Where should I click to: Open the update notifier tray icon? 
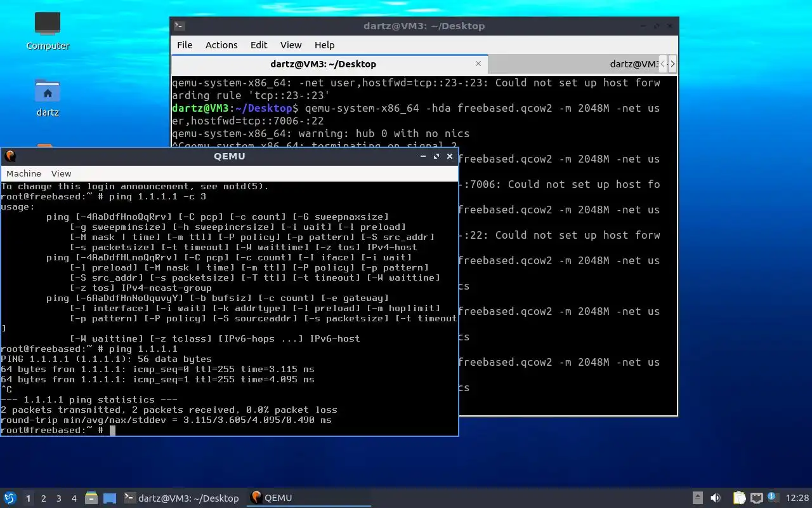pyautogui.click(x=773, y=497)
